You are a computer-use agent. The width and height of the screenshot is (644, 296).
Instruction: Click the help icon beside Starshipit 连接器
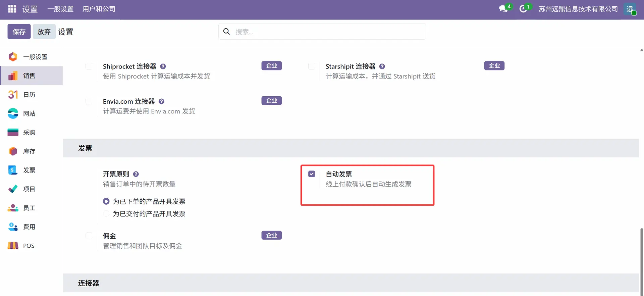coord(382,66)
